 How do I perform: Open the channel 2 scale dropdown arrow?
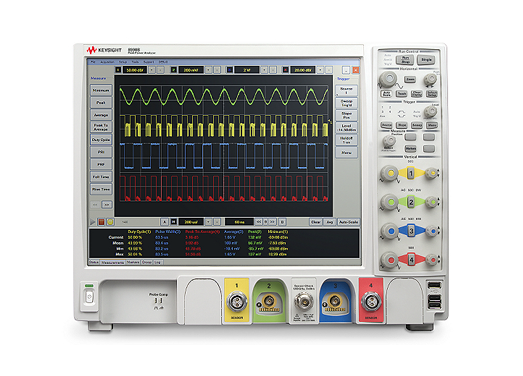(208, 70)
